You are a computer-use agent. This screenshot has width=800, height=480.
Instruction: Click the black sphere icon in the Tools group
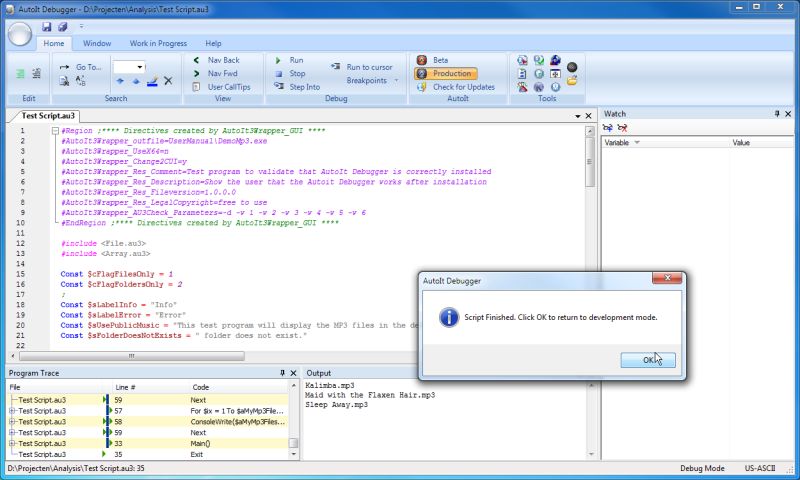click(x=572, y=67)
